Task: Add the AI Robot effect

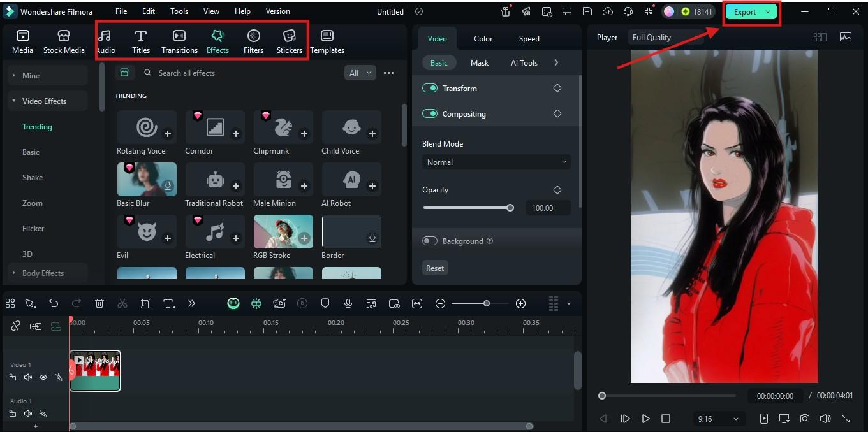Action: coord(372,186)
